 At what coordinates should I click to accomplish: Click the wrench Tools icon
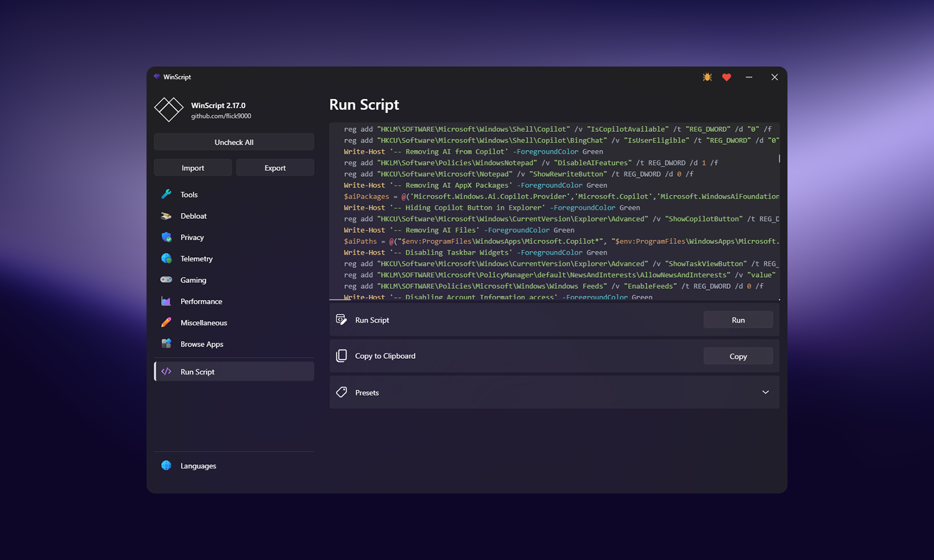166,194
